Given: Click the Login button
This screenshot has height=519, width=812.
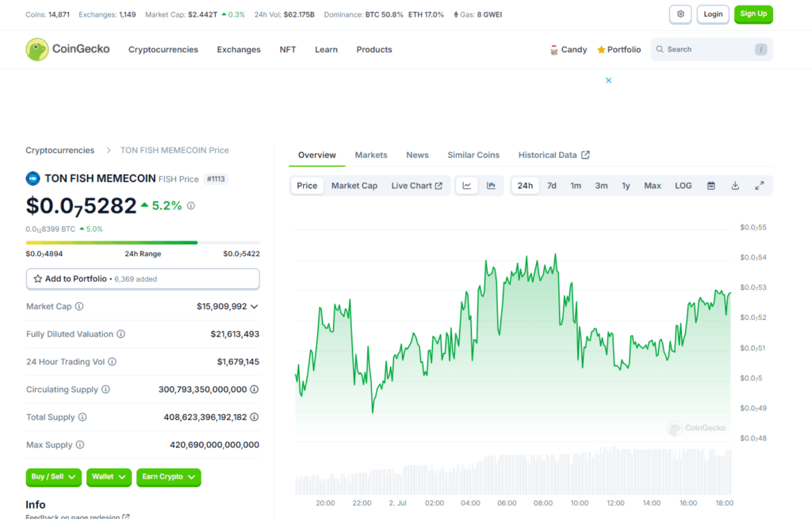Looking at the screenshot, I should [x=713, y=14].
